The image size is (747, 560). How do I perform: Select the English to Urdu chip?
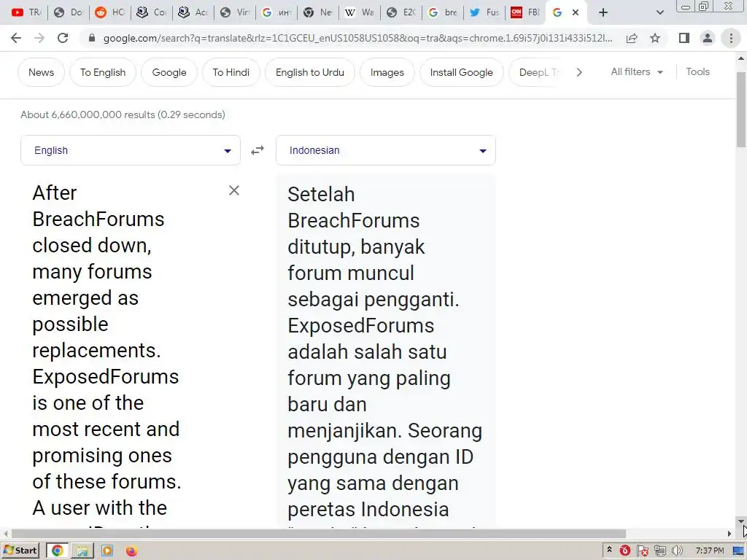coord(309,72)
